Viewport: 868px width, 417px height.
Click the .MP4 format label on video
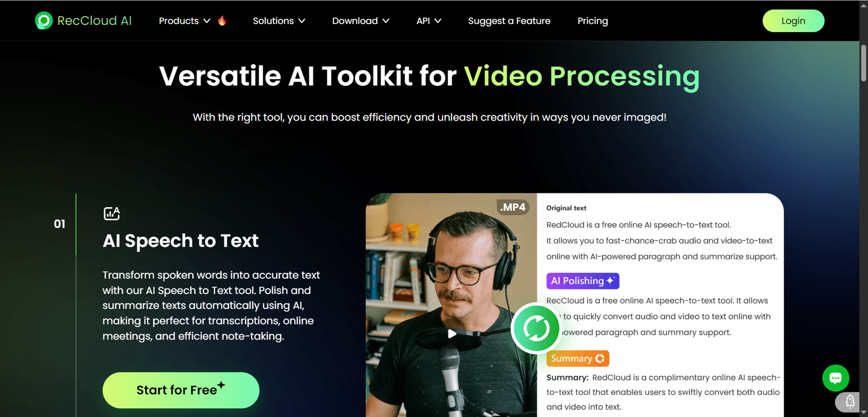point(513,207)
